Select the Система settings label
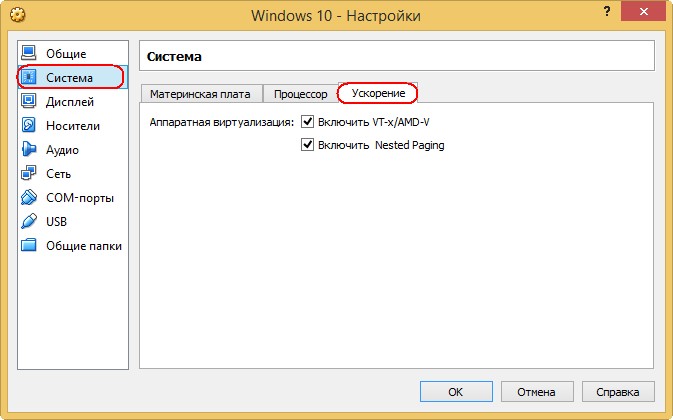 pos(70,78)
